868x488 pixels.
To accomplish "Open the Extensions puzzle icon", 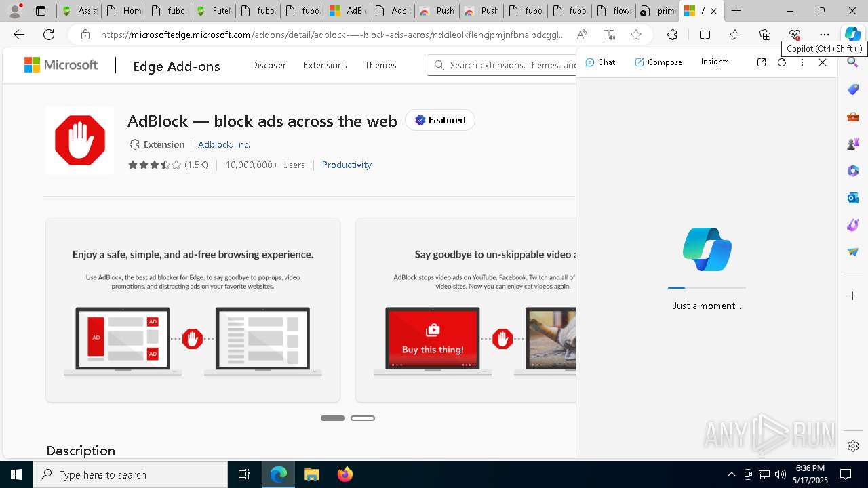I will tap(672, 35).
